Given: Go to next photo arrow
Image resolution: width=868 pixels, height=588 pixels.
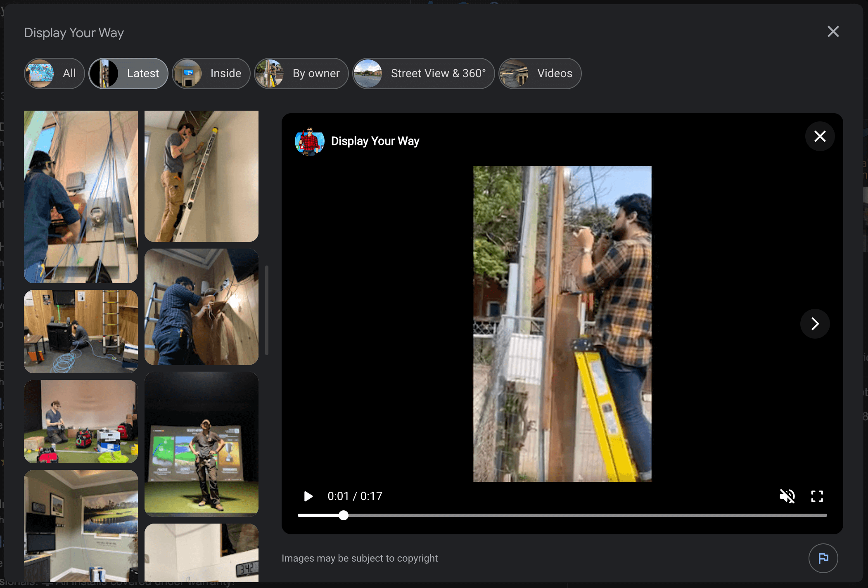Looking at the screenshot, I should click(x=815, y=324).
